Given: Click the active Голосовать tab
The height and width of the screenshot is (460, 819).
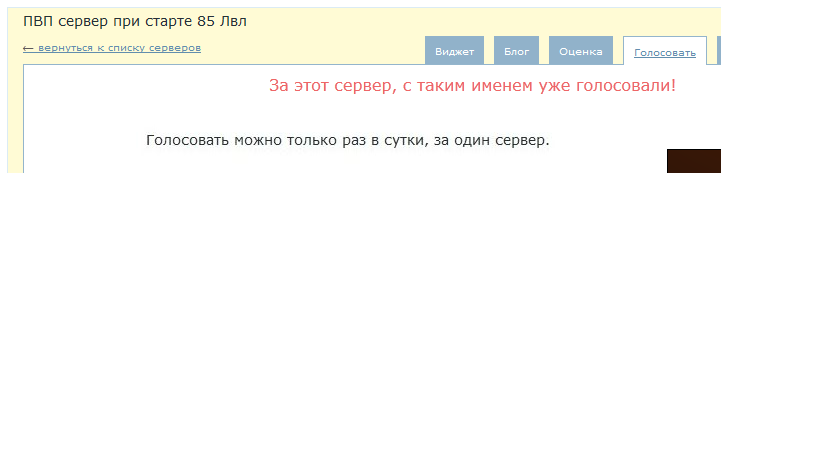Looking at the screenshot, I should coord(664,52).
